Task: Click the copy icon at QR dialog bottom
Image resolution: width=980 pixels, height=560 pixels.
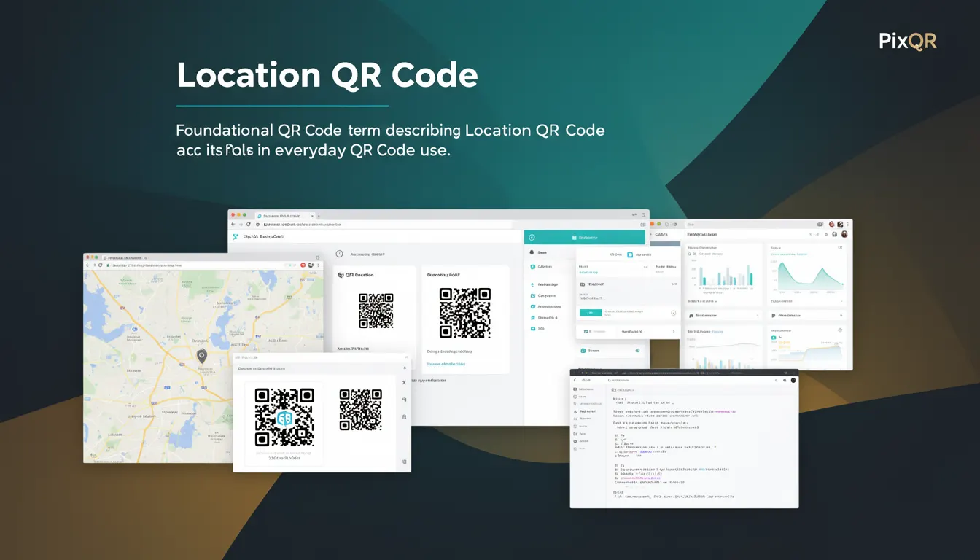Action: [x=404, y=462]
